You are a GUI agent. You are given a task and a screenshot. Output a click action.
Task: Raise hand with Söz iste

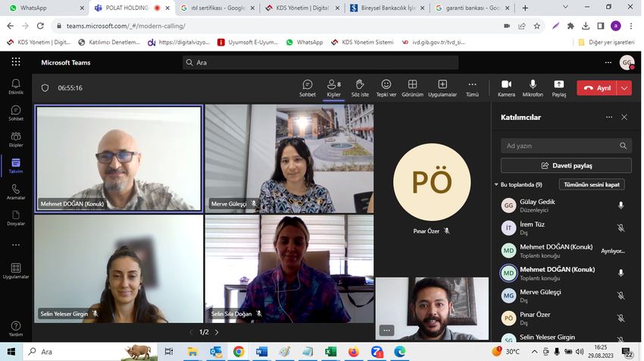click(360, 88)
